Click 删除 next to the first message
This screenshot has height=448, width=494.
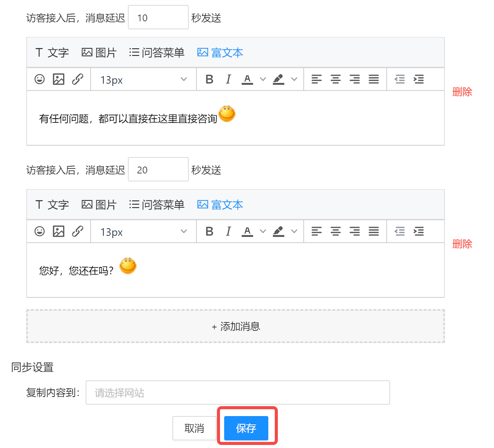(x=462, y=92)
